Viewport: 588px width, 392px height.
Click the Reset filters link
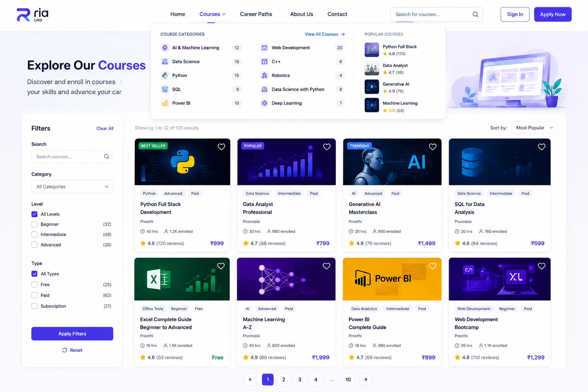tap(72, 350)
